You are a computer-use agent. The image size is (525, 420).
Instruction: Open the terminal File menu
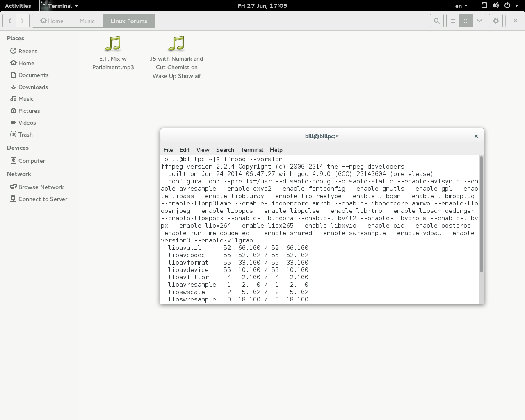[x=168, y=150]
